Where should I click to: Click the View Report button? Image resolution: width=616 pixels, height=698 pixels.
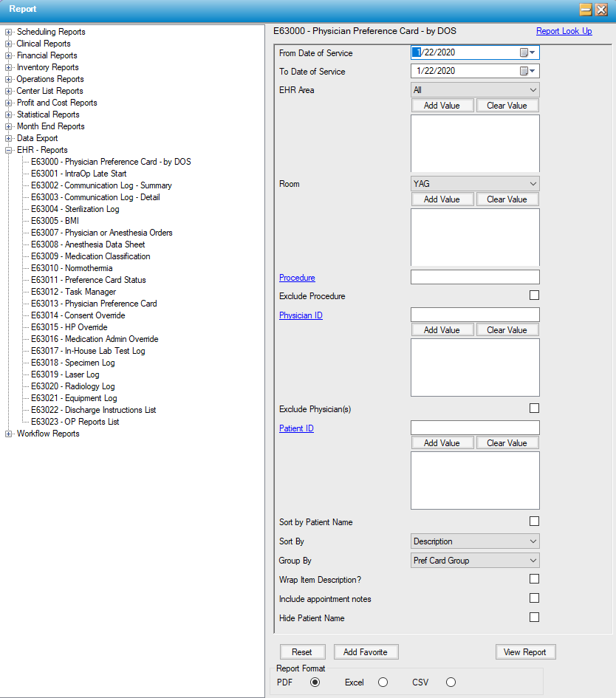tap(524, 652)
